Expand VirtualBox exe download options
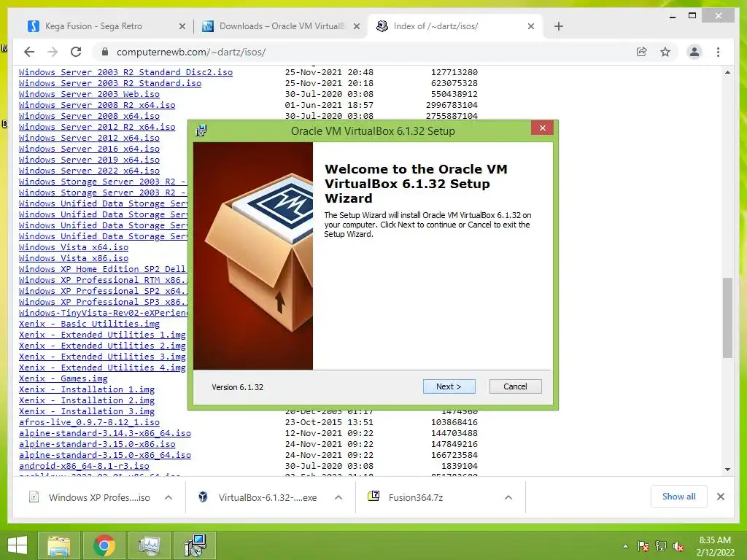The width and height of the screenshot is (747, 560). (x=338, y=497)
